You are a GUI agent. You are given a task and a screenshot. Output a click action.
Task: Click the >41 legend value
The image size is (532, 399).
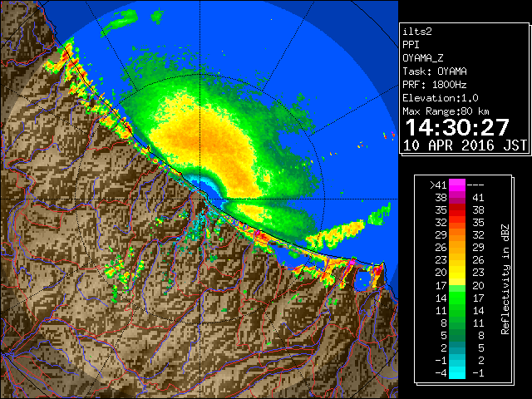(x=438, y=185)
